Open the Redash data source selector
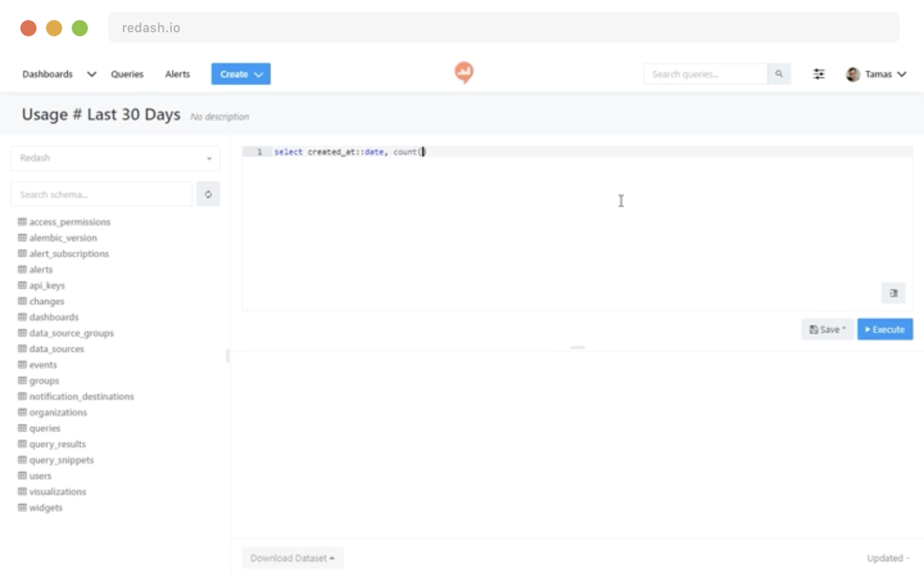924x584 pixels. pos(116,159)
